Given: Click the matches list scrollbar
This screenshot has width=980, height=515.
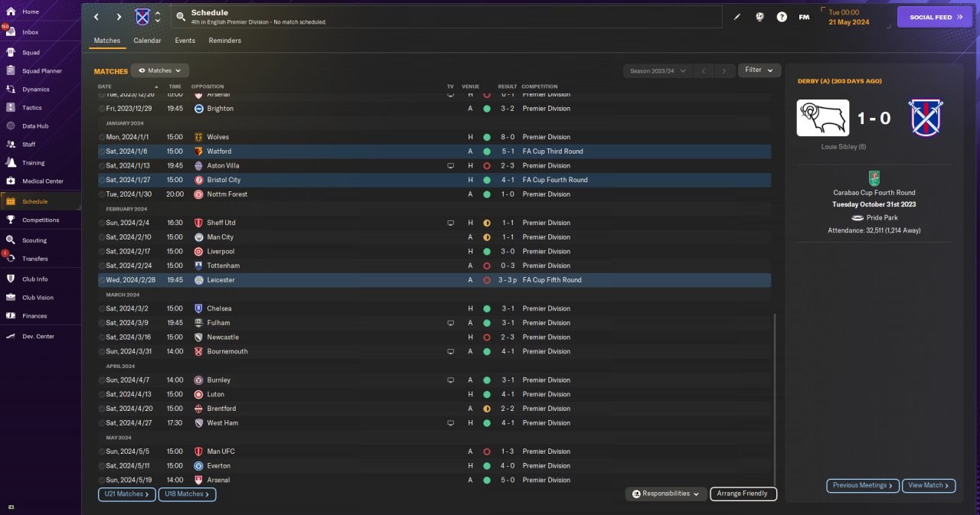Looking at the screenshot, I should click(x=775, y=398).
